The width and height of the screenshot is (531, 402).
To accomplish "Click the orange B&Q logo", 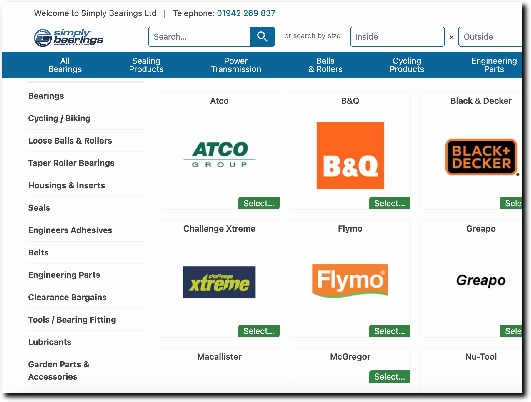I will tap(350, 155).
